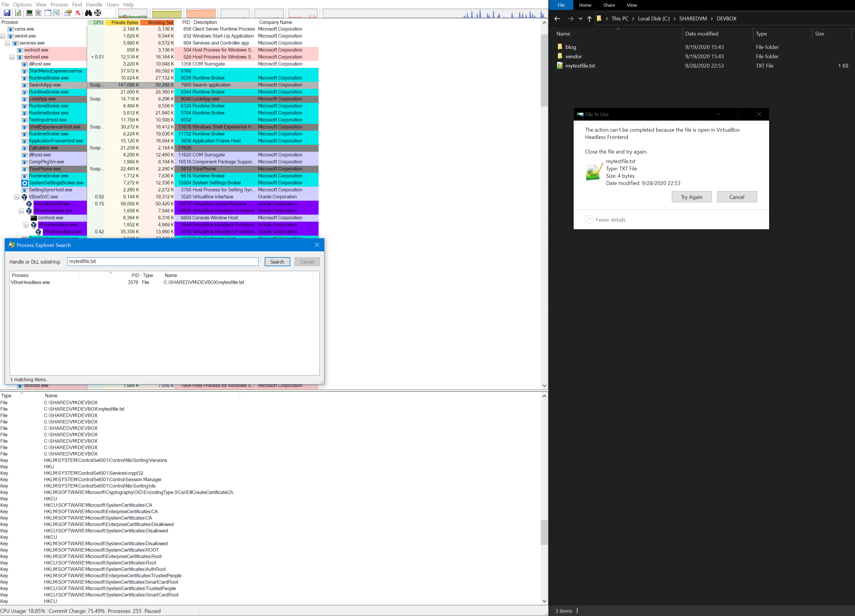This screenshot has width=855, height=616.
Task: Click the crosshair Find Window's Process icon
Action: [x=98, y=13]
